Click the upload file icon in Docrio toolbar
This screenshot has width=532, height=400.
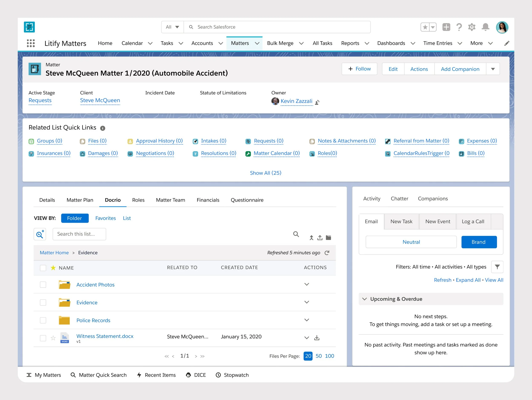click(320, 238)
